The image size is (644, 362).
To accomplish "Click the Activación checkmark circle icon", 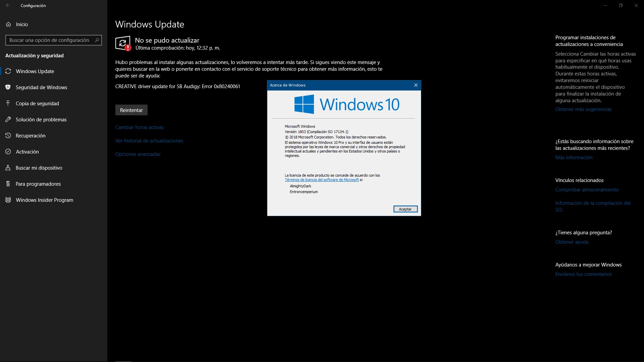I will tap(8, 152).
